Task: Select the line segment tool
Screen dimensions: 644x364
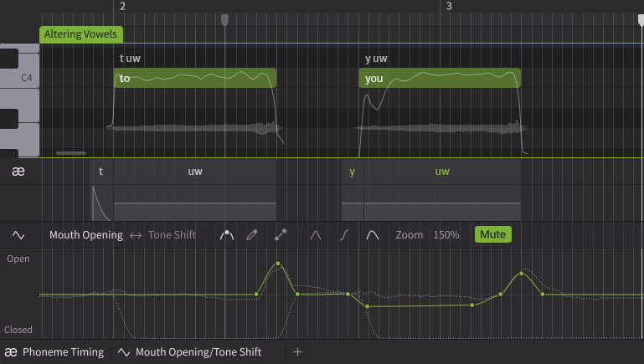Action: click(281, 235)
